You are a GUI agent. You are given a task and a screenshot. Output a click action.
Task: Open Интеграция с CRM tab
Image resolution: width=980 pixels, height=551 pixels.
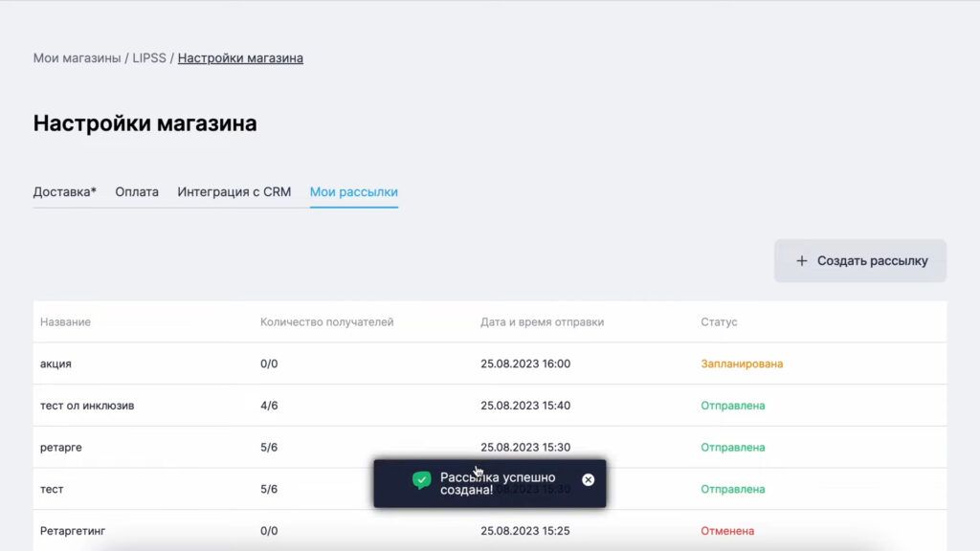click(x=234, y=191)
